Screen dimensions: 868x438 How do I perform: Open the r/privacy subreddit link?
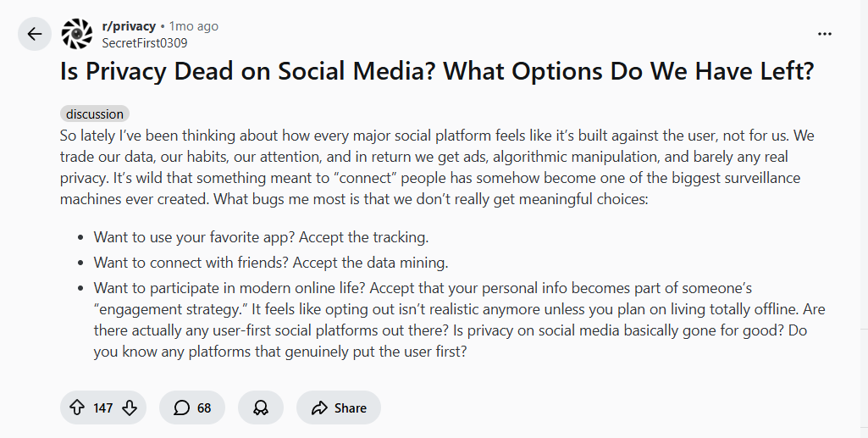tap(129, 26)
